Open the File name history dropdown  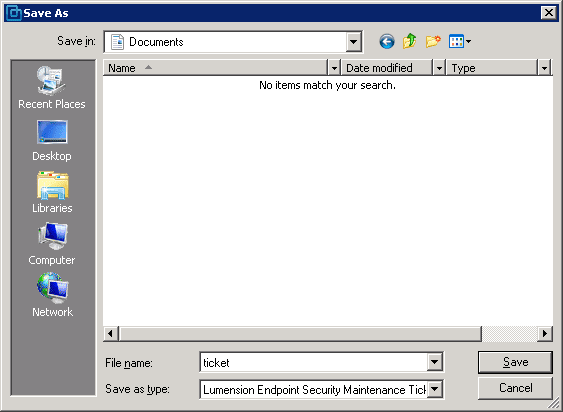(x=434, y=362)
